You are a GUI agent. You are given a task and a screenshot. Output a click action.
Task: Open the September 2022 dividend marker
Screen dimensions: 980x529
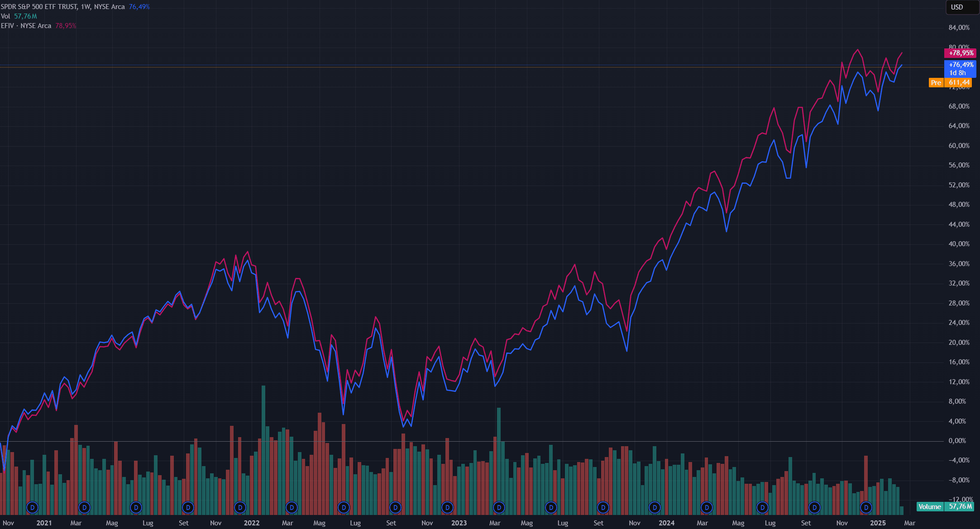pyautogui.click(x=395, y=508)
